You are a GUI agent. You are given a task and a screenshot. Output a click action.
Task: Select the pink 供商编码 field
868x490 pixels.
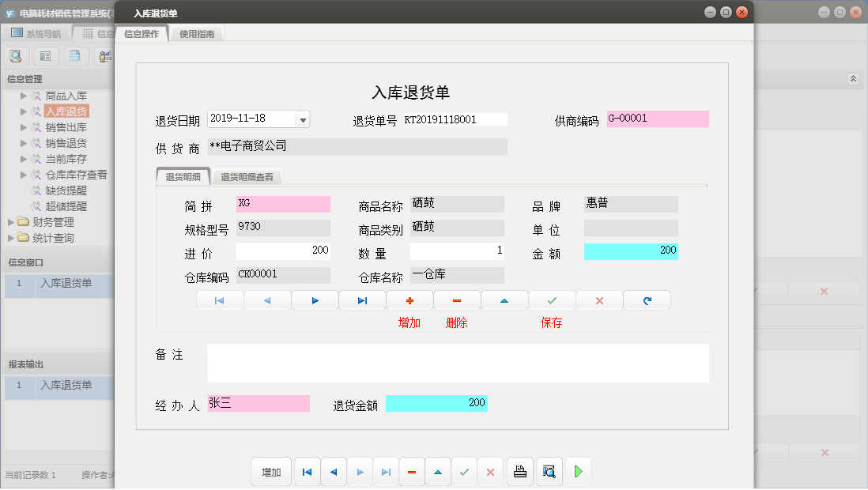(657, 119)
